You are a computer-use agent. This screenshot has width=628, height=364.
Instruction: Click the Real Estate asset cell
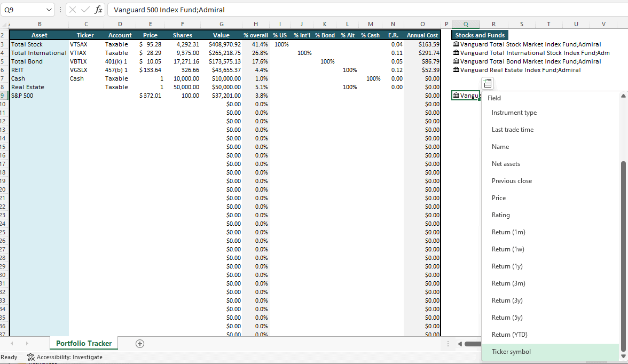coord(40,87)
